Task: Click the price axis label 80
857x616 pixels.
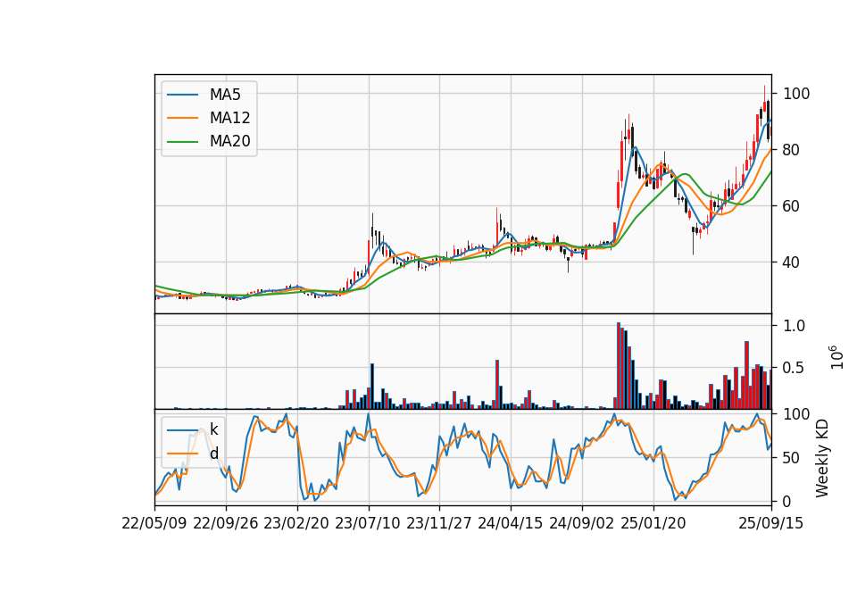Action: click(792, 150)
